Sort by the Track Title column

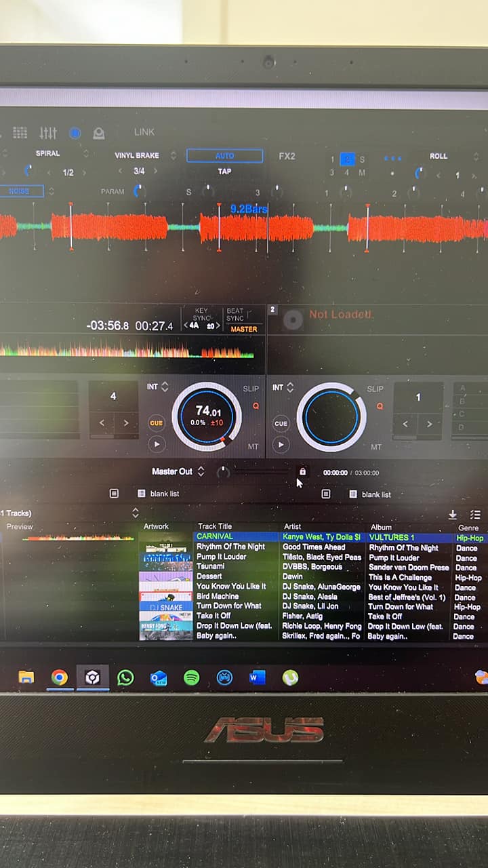pyautogui.click(x=215, y=526)
